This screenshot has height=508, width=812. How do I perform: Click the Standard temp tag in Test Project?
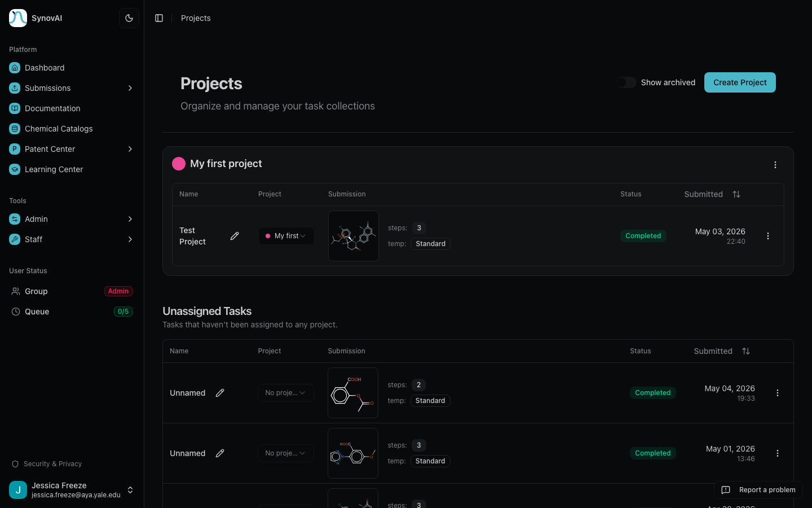[431, 244]
